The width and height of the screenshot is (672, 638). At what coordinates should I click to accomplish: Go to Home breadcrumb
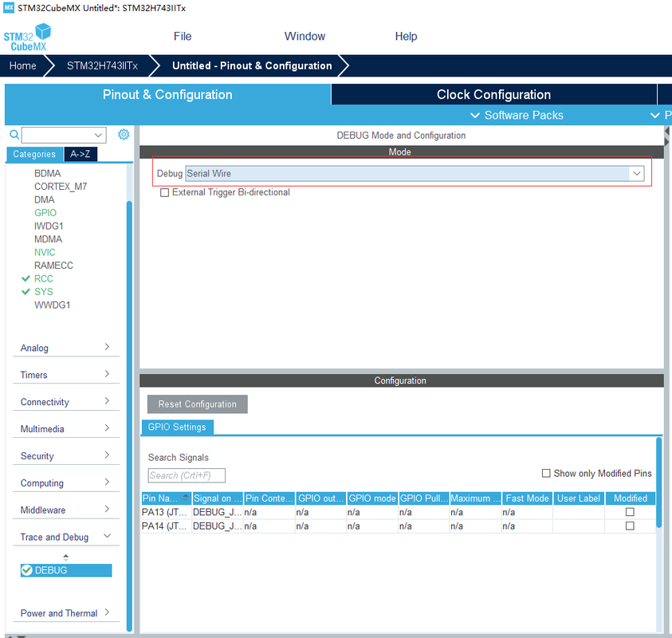click(22, 65)
